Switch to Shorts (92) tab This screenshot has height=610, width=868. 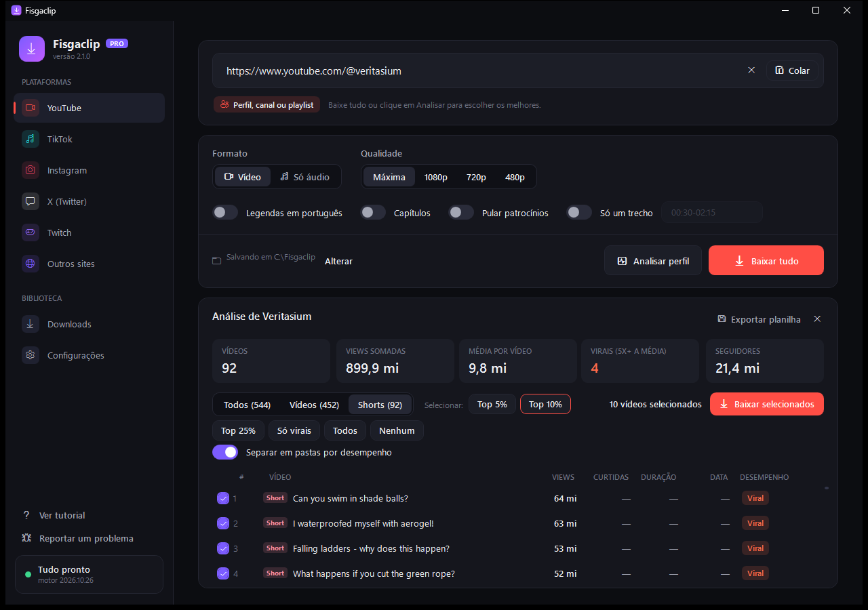[x=380, y=405]
